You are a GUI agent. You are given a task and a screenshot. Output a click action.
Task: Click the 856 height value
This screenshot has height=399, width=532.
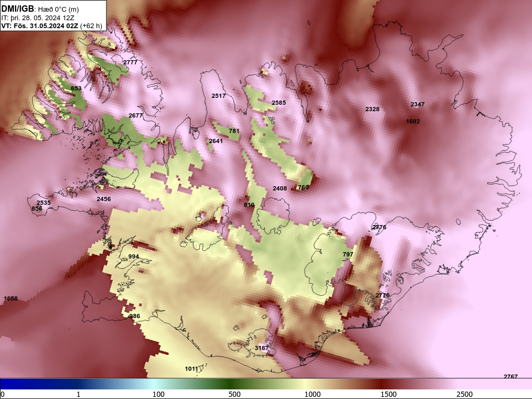(x=37, y=209)
